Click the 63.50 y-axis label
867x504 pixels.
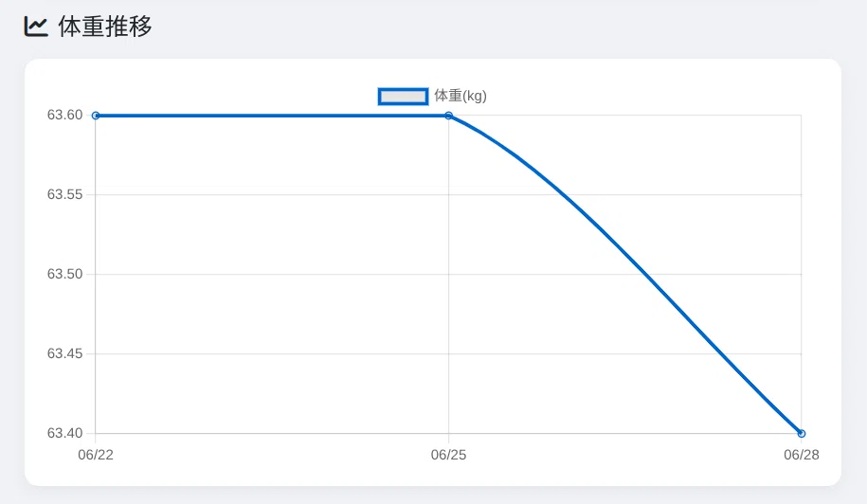(x=64, y=274)
